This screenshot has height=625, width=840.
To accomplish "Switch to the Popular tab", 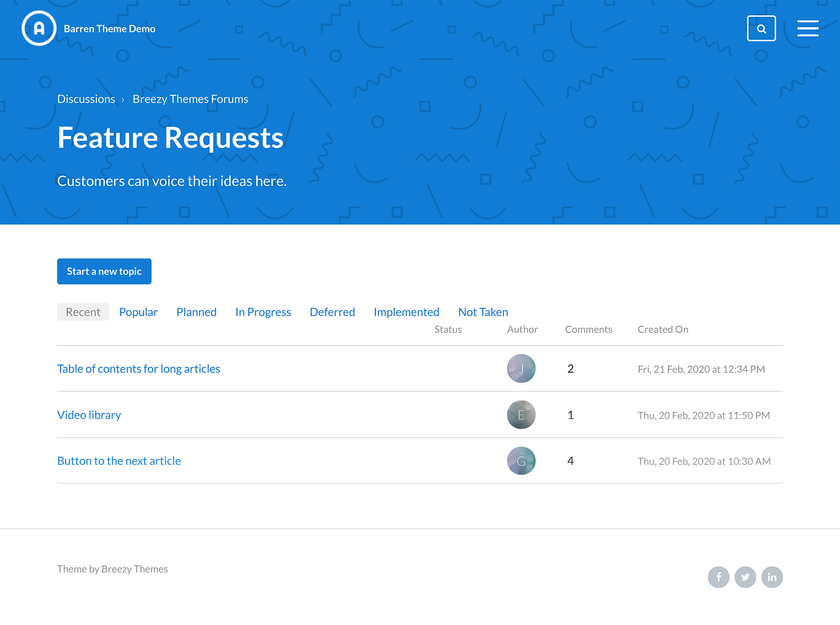I will [x=138, y=312].
